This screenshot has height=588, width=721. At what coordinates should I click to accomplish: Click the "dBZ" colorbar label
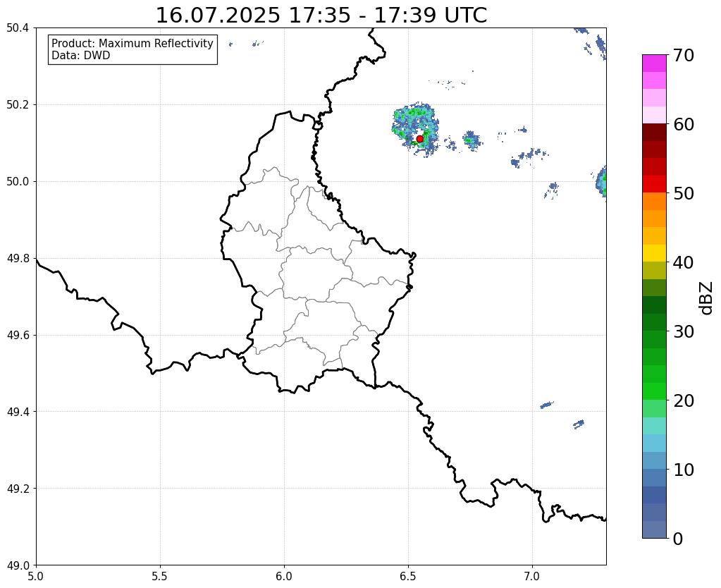coord(707,299)
